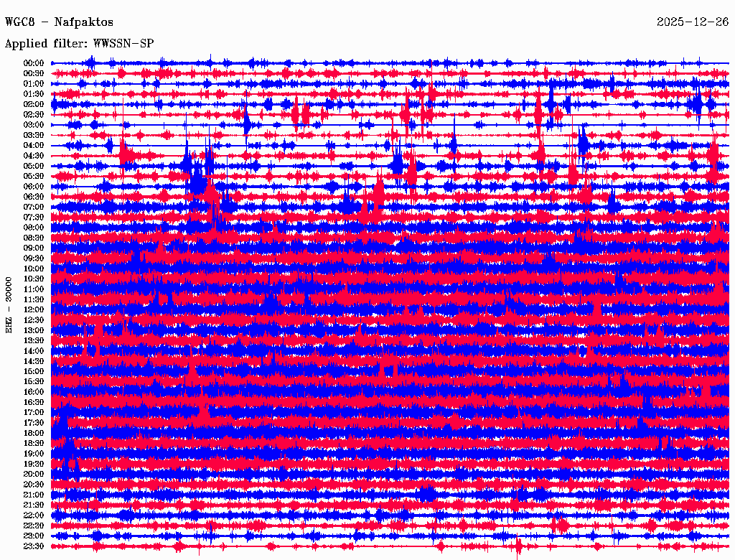This screenshot has height=560, width=735.
Task: Select the 06:30 time label
Action: (x=34, y=197)
